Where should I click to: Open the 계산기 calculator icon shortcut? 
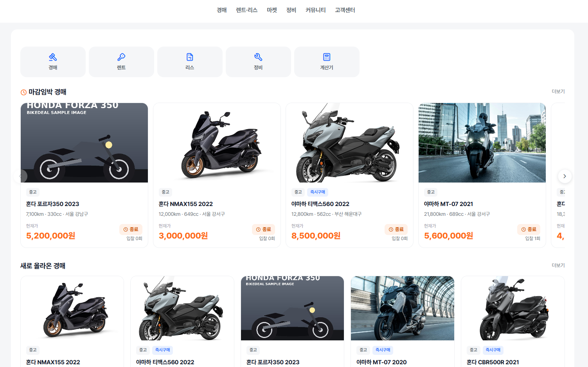[x=327, y=62]
